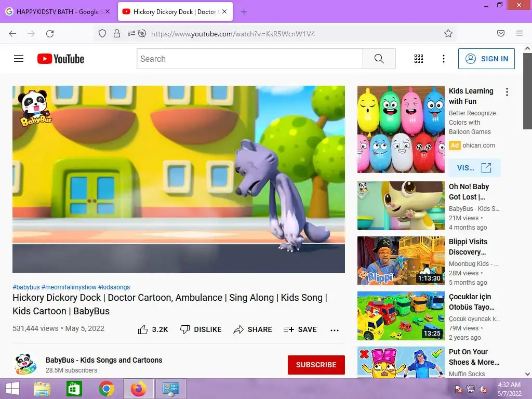Bookmark this page with star icon
Viewport: 532px width, 399px height.
click(x=448, y=33)
